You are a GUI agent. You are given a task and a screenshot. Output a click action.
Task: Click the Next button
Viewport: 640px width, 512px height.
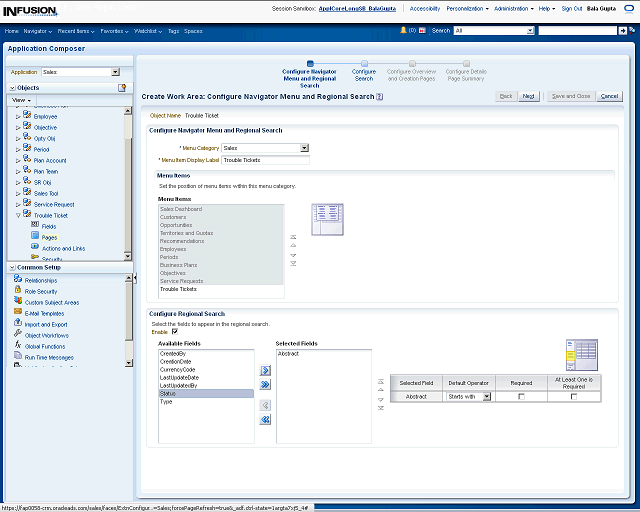[x=529, y=96]
